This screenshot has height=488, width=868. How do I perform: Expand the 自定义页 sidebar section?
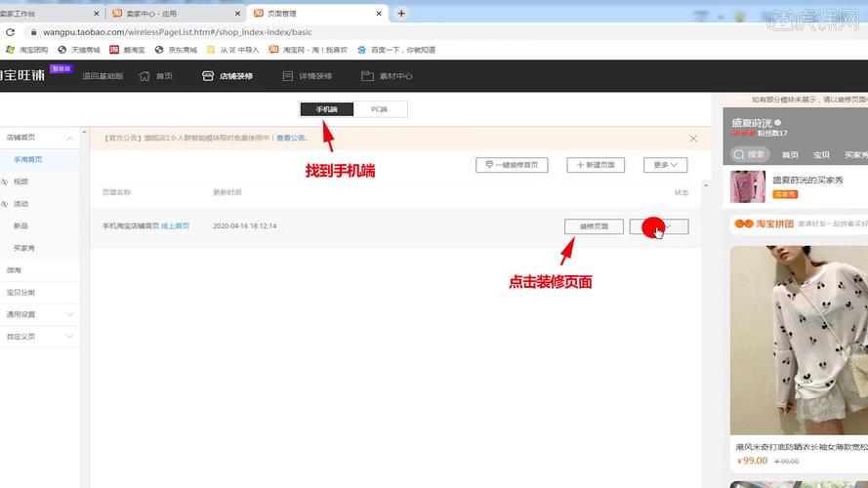69,337
